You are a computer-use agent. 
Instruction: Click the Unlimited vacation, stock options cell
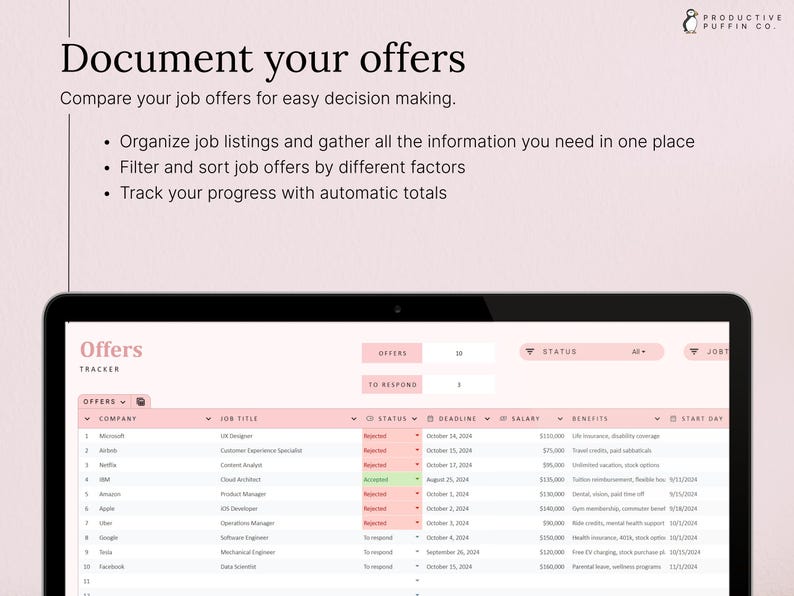coord(617,465)
